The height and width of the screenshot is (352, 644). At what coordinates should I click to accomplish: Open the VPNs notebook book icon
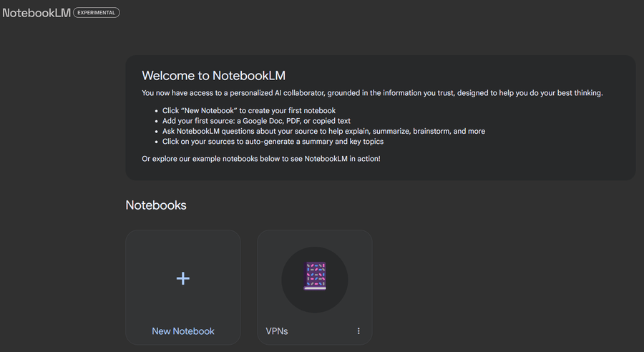coord(315,276)
